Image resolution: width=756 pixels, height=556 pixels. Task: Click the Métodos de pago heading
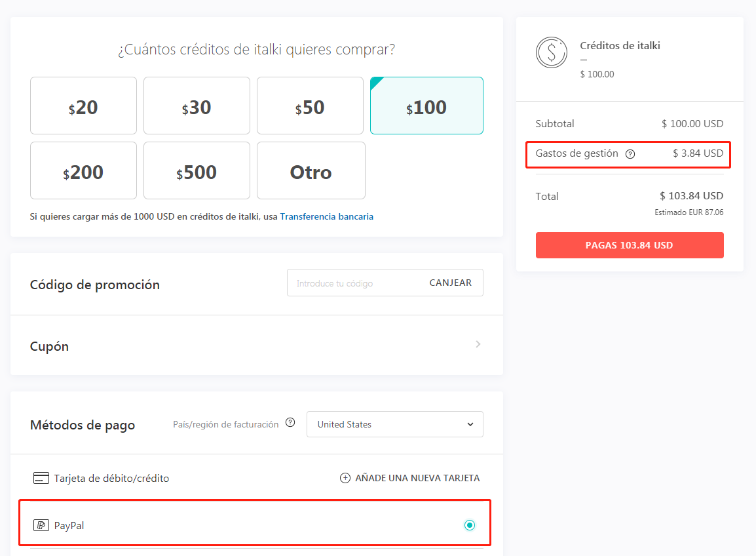(x=83, y=426)
